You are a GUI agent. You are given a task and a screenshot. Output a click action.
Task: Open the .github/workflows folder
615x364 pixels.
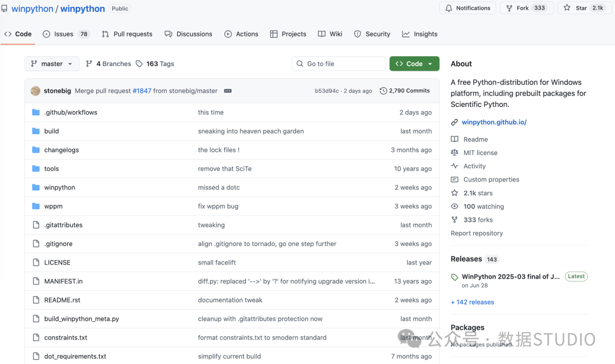tap(71, 113)
